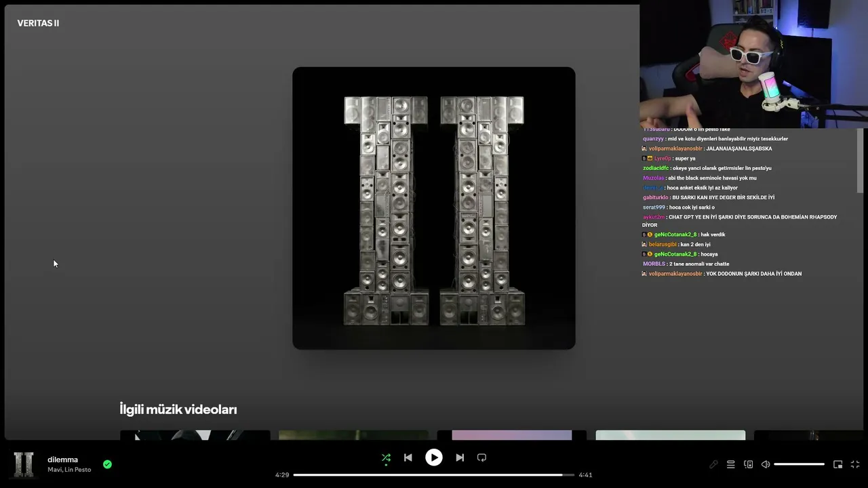The height and width of the screenshot is (488, 868).
Task: Open the pink related music video thumbnail
Action: [x=512, y=435]
